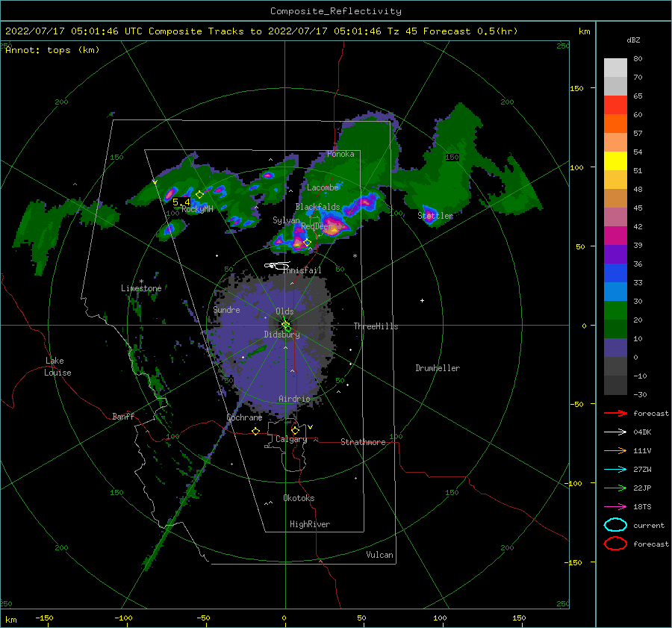Click the cyan 27ZW arrow in legend
The width and height of the screenshot is (672, 628).
[615, 470]
